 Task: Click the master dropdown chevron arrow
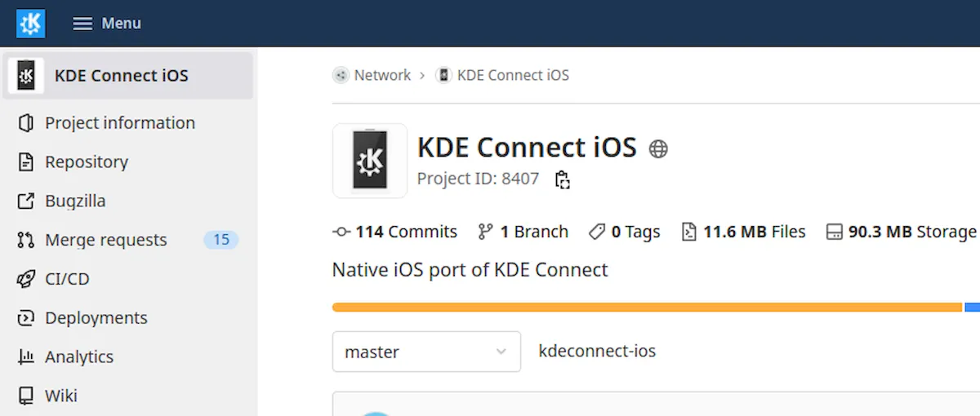pos(501,352)
